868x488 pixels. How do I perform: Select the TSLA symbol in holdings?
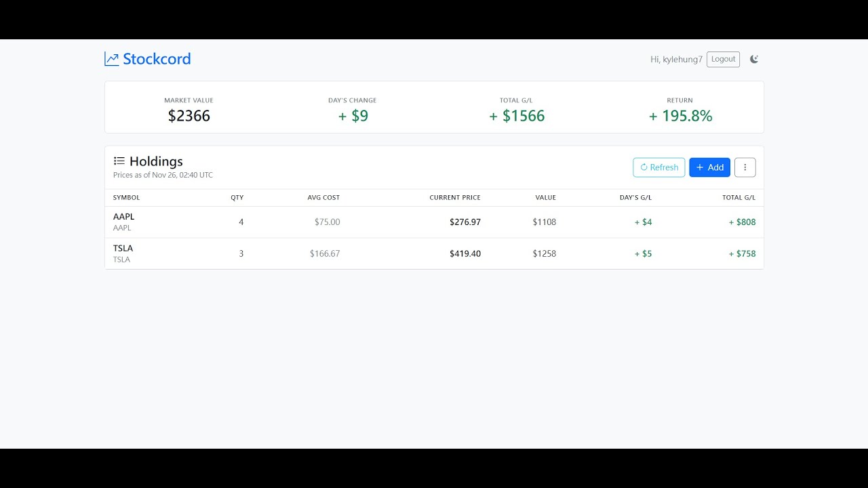(x=123, y=248)
